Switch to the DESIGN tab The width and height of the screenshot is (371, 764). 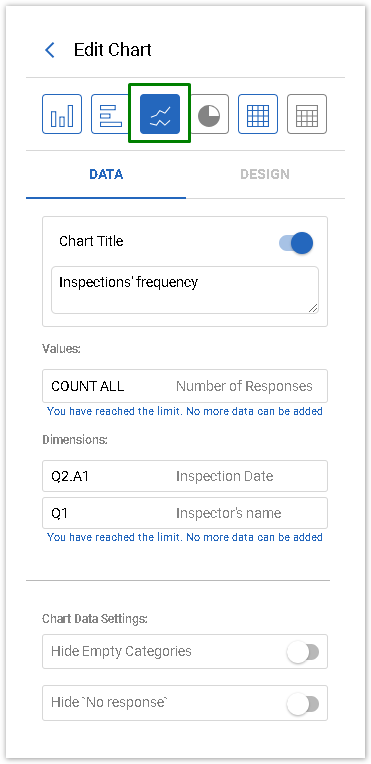click(x=265, y=174)
